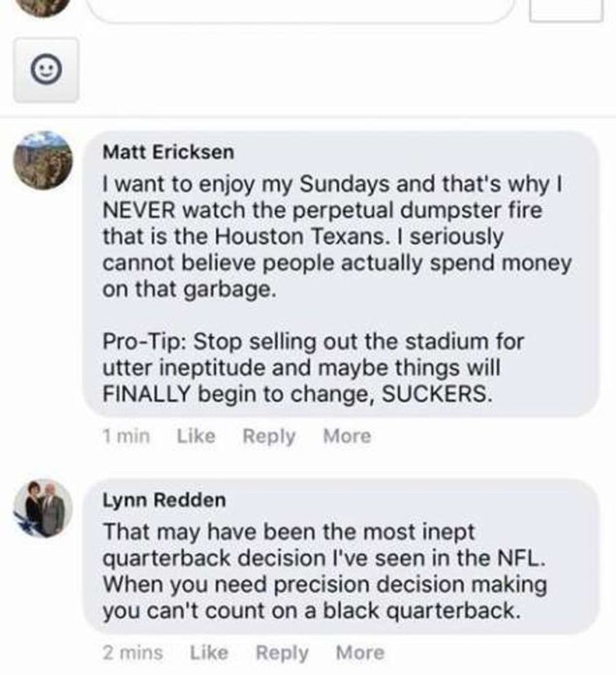
Task: Click Lynn Redden's profile picture
Action: pyautogui.click(x=43, y=509)
